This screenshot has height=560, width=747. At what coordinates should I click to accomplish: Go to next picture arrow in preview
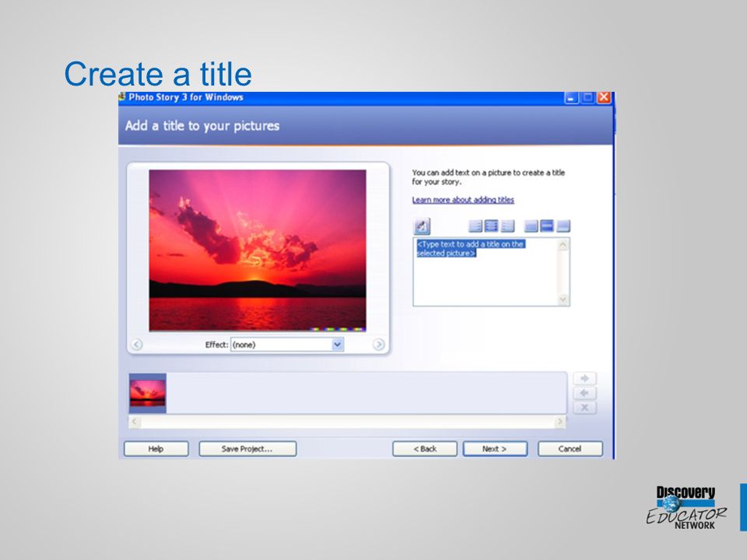coord(379,344)
